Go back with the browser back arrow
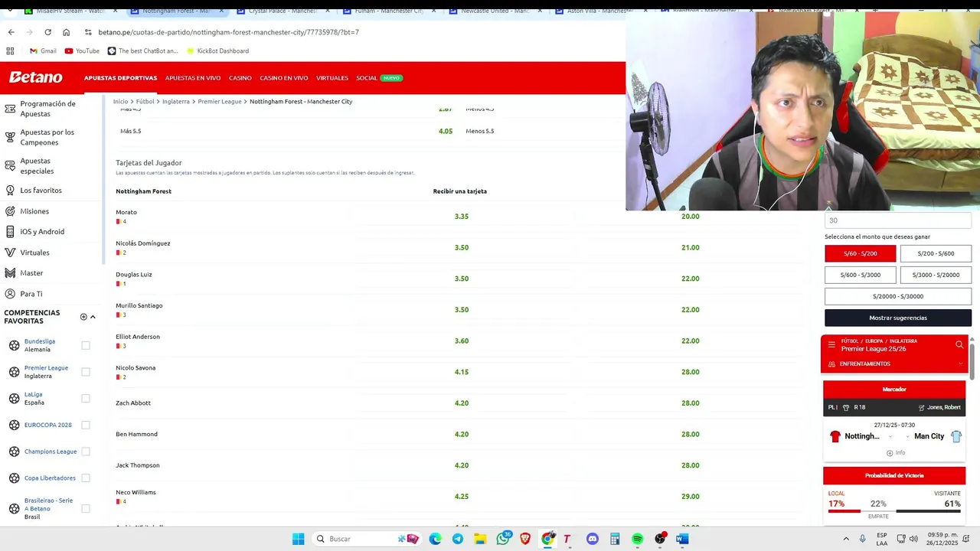The image size is (980, 551). pyautogui.click(x=11, y=32)
